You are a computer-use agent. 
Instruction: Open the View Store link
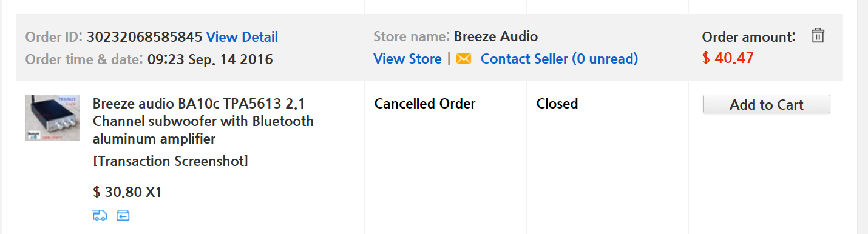407,59
